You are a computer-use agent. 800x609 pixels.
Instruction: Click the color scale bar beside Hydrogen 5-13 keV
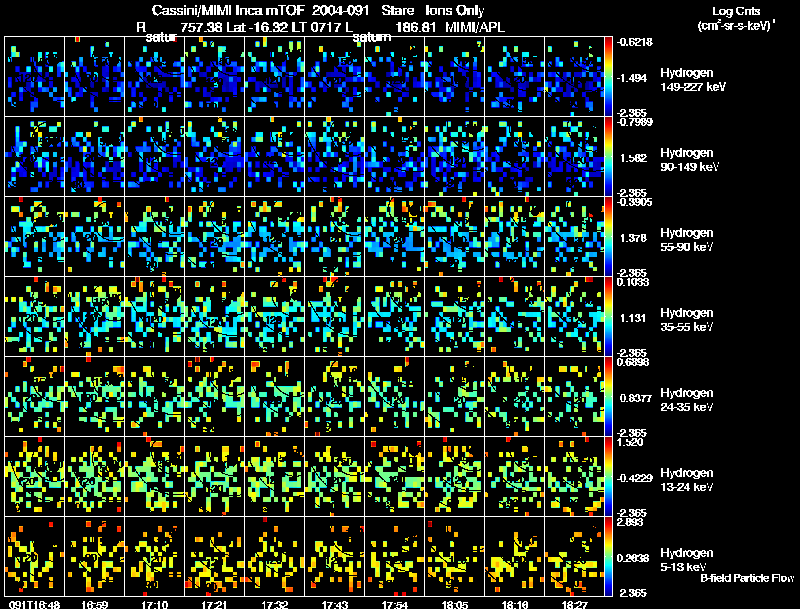[x=608, y=556]
